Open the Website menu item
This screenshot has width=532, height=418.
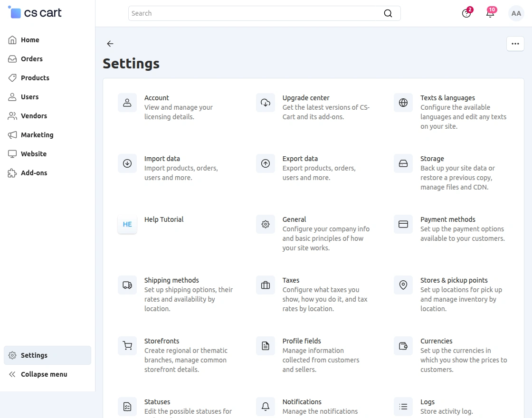point(47,154)
